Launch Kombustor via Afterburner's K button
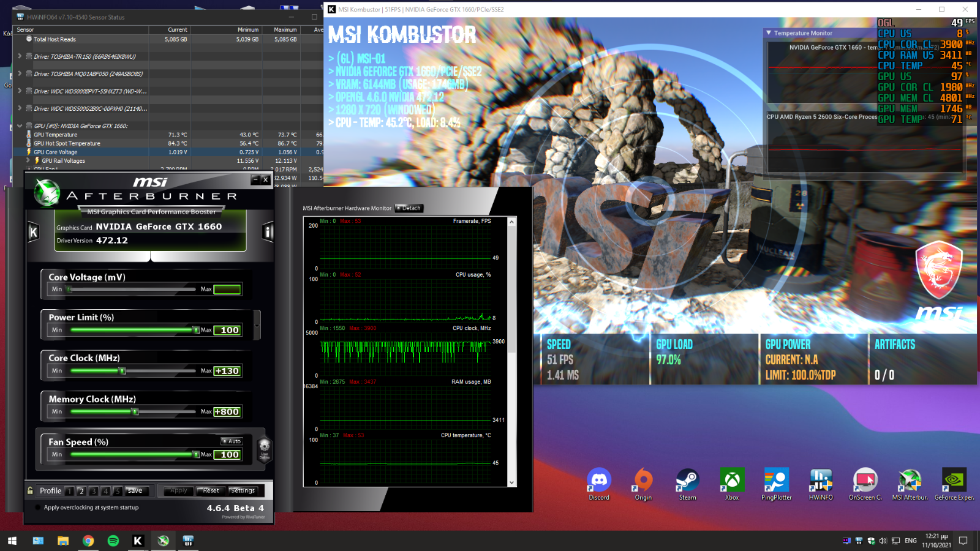Image resolution: width=980 pixels, height=551 pixels. click(x=34, y=232)
